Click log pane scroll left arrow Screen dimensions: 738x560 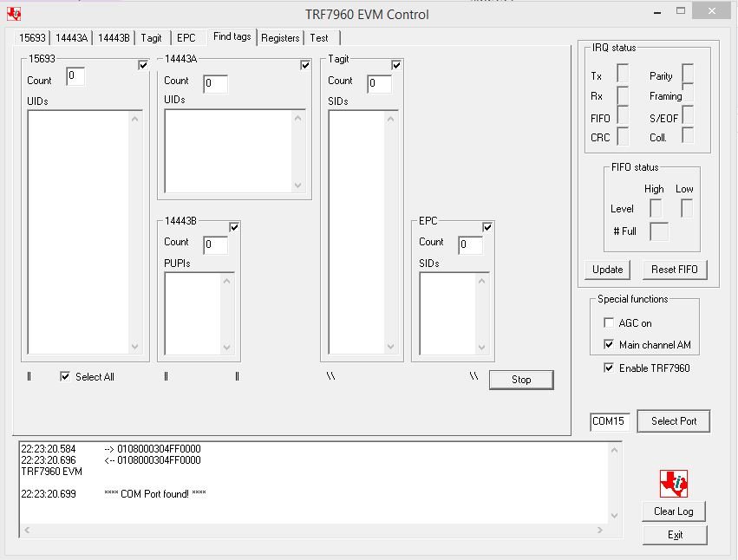pos(27,530)
